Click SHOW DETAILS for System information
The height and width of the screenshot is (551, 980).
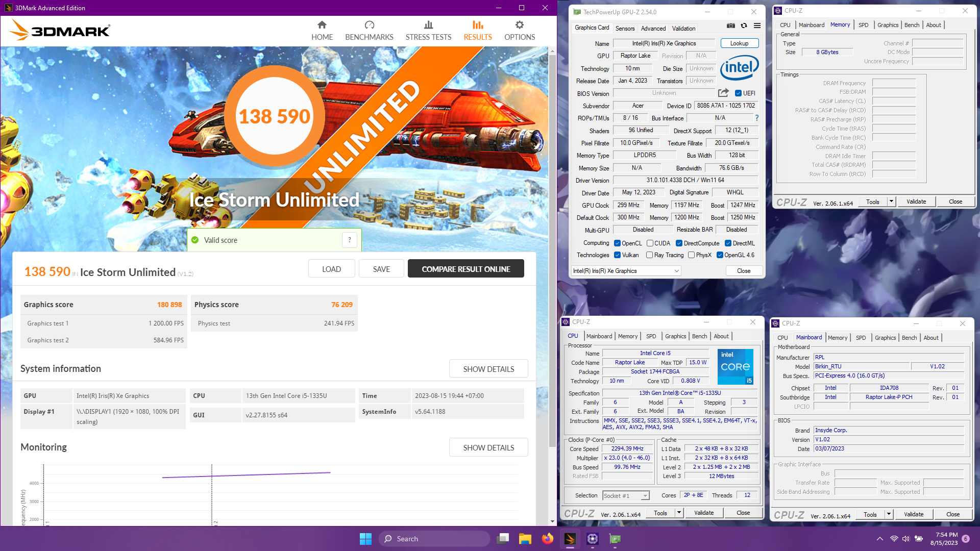coord(488,369)
